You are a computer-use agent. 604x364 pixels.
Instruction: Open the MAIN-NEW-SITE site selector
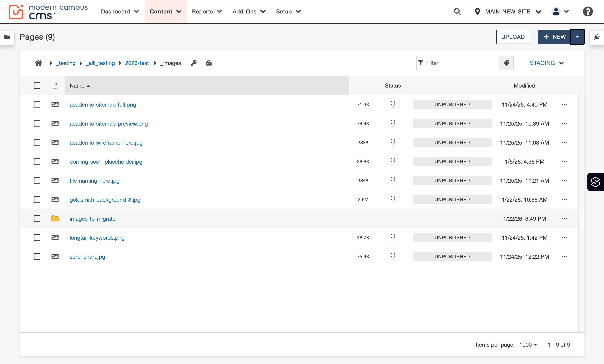pyautogui.click(x=508, y=11)
